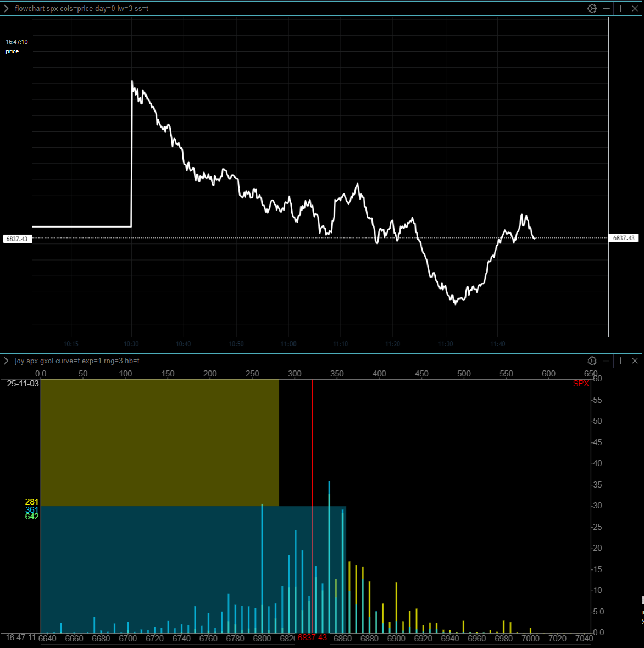Expand the flowchart panel via left chevron
The height and width of the screenshot is (648, 644).
6,8
